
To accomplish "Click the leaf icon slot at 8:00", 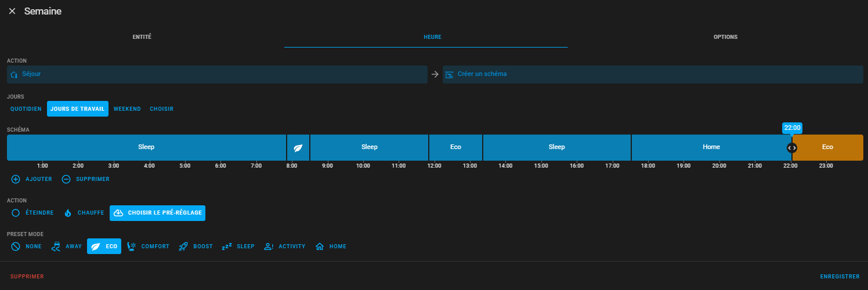I will pyautogui.click(x=298, y=147).
